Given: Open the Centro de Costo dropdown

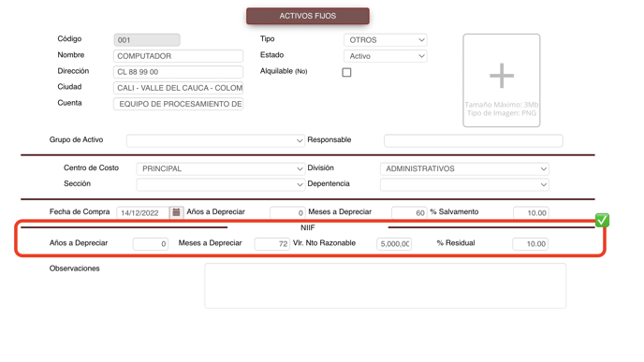Looking at the screenshot, I should (221, 168).
